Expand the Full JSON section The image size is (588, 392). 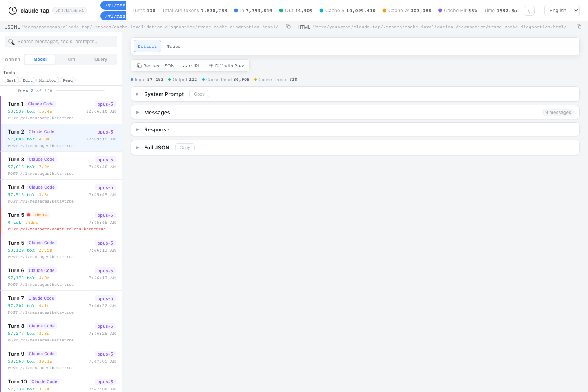(x=355, y=147)
